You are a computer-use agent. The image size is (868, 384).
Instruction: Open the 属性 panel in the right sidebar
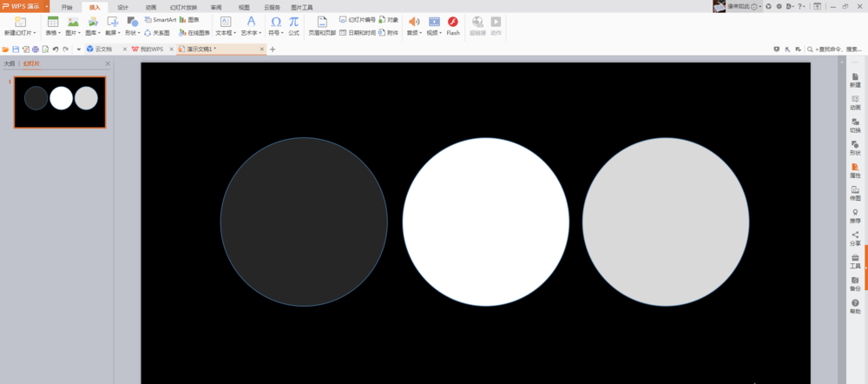(x=855, y=170)
